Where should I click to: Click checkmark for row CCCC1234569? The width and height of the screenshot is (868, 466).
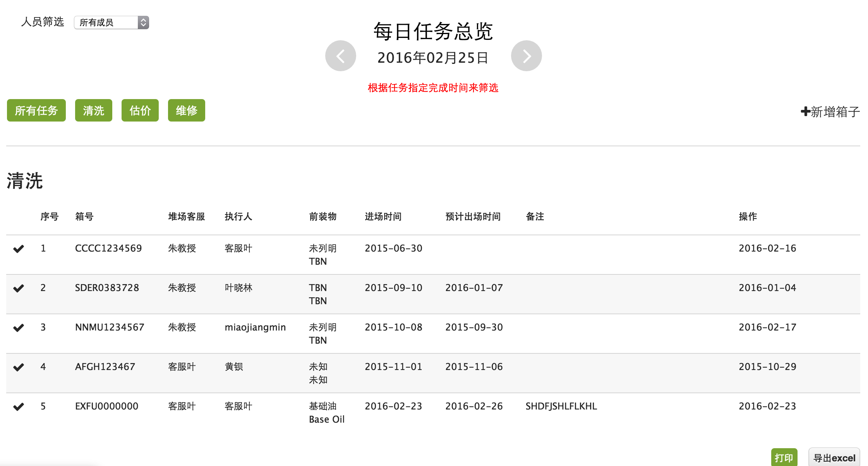pyautogui.click(x=19, y=248)
